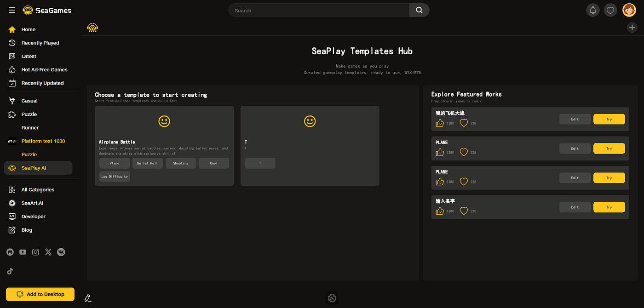The image size is (644, 308).
Task: Click the settings gear at bottom center
Action: 332,298
